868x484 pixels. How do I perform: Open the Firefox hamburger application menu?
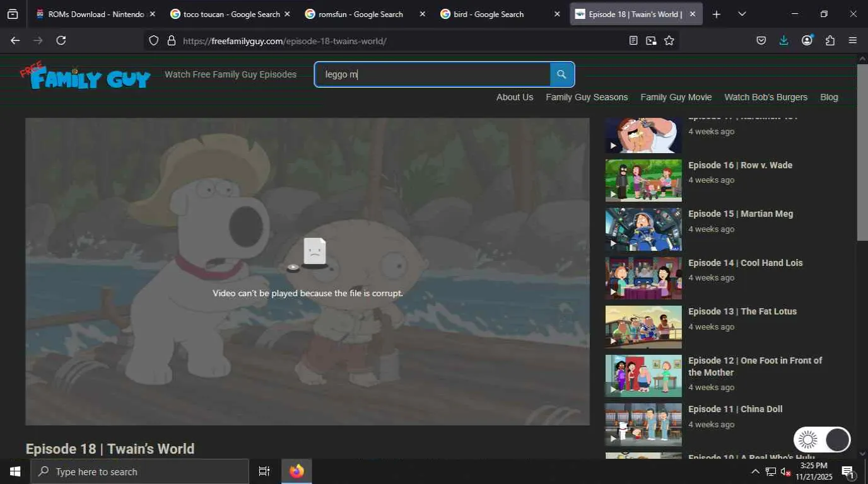point(853,40)
